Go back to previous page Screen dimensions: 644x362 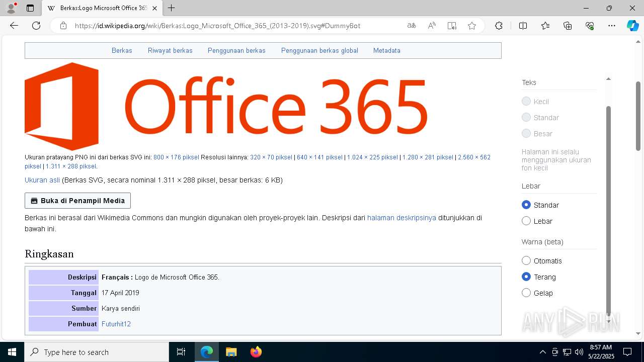[14, 26]
